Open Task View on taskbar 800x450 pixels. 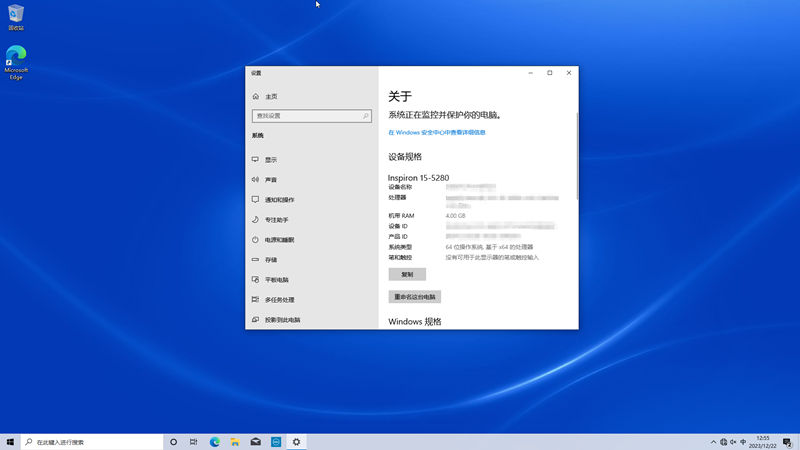click(193, 442)
